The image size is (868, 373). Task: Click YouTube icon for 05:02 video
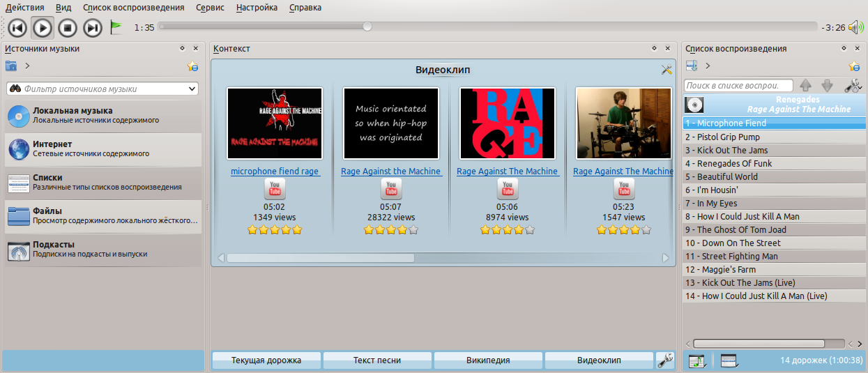[275, 189]
